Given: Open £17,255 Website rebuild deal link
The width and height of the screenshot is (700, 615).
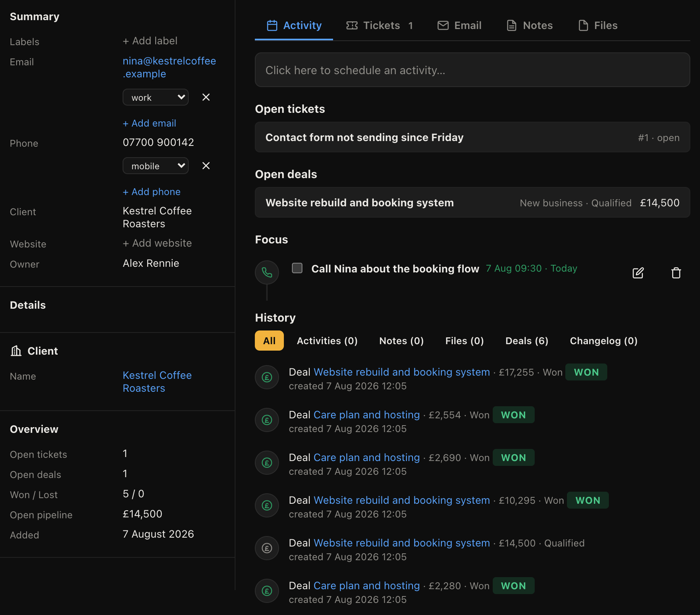Looking at the screenshot, I should coord(402,372).
